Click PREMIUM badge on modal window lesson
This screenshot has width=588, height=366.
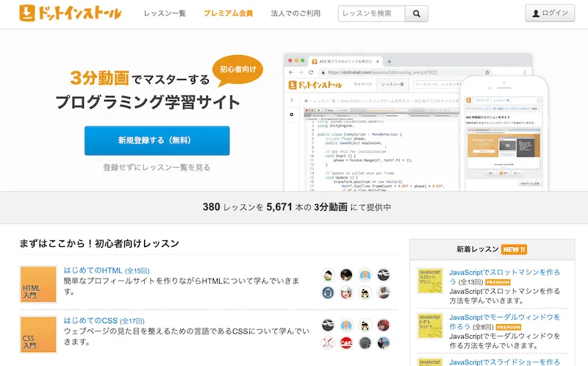pyautogui.click(x=509, y=327)
